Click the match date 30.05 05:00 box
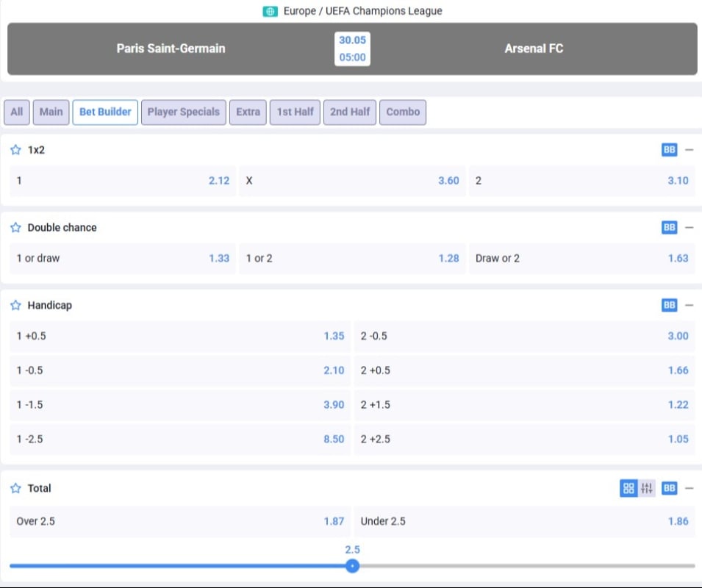This screenshot has height=588, width=702. click(352, 49)
